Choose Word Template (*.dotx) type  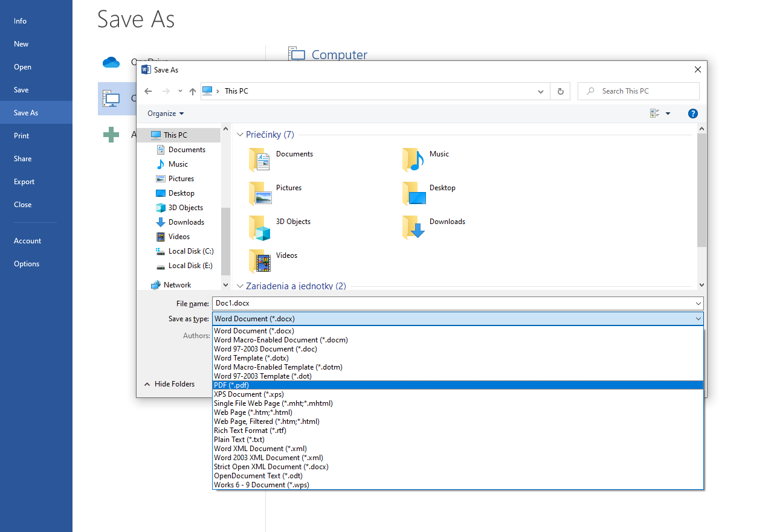(458, 358)
